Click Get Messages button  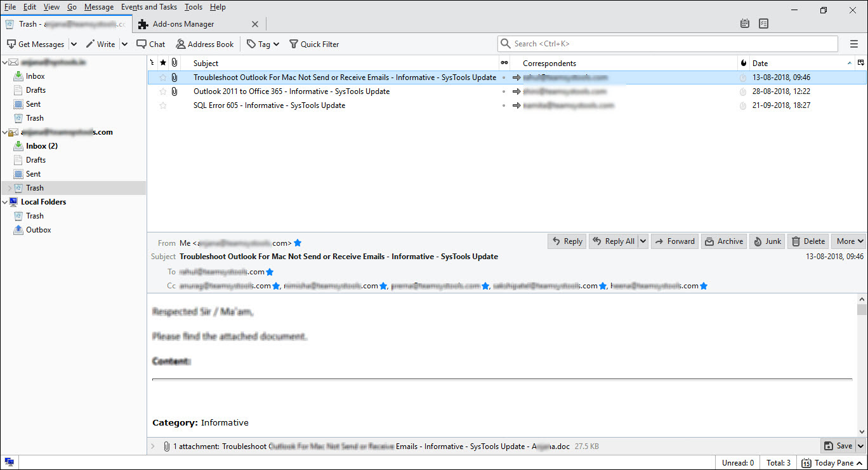pos(36,44)
